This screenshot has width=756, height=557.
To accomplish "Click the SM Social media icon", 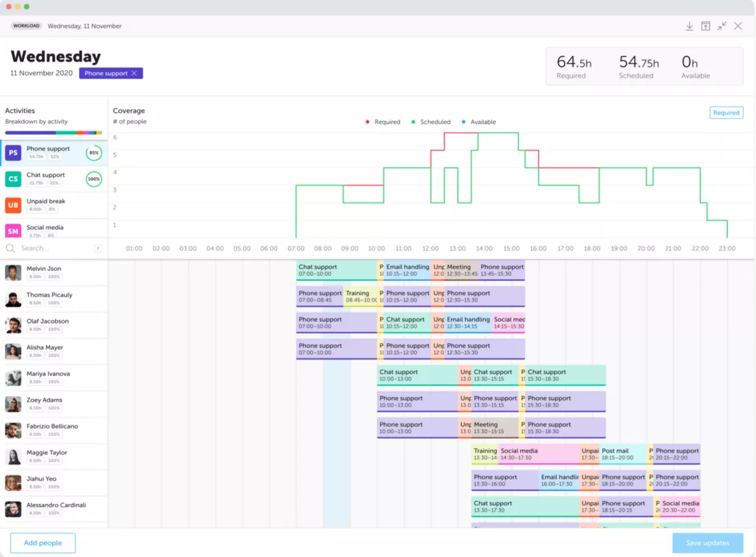I will click(13, 231).
